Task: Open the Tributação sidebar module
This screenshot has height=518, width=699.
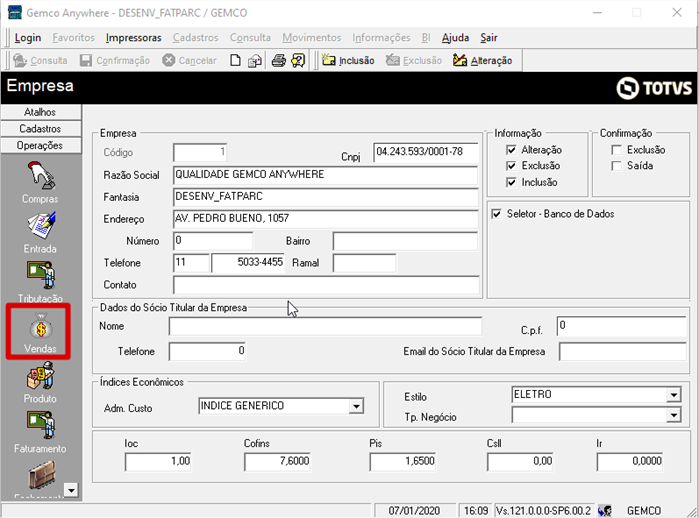Action: click(40, 282)
